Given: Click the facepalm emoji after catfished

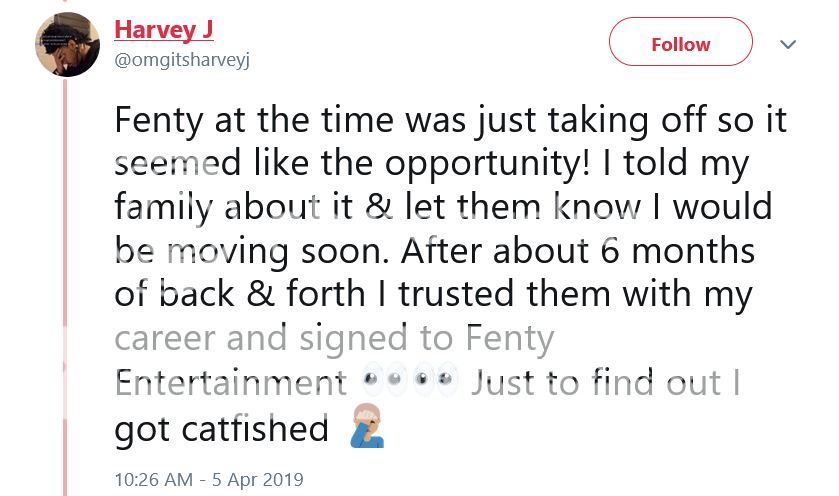Looking at the screenshot, I should point(366,428).
